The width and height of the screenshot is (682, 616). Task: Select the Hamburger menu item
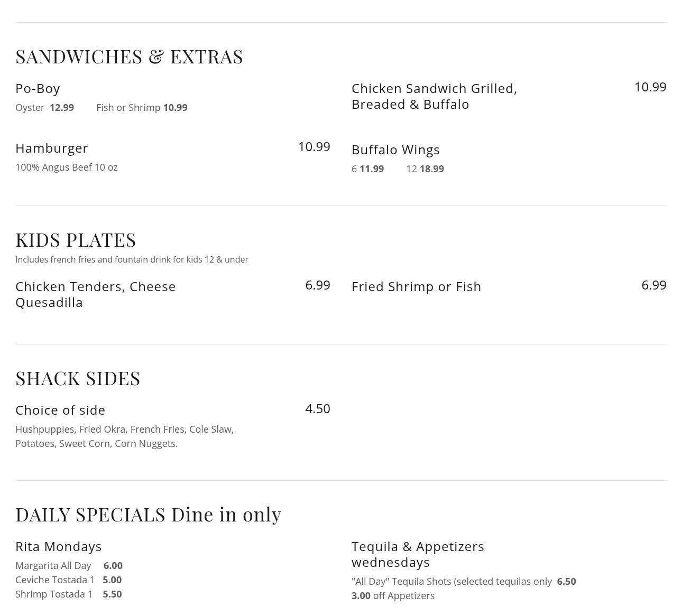[x=52, y=148]
